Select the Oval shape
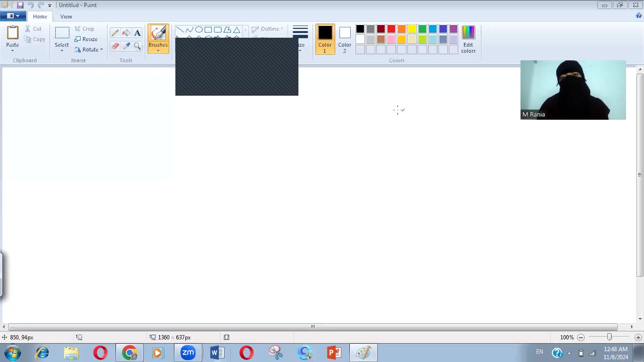This screenshot has width=644, height=362. coord(199,30)
